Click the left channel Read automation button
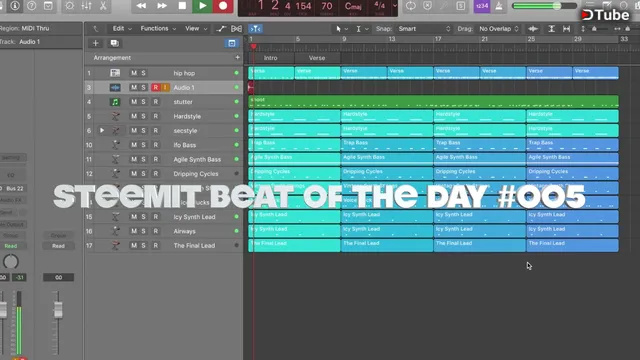Viewport: 640px width, 360px height. (x=11, y=246)
